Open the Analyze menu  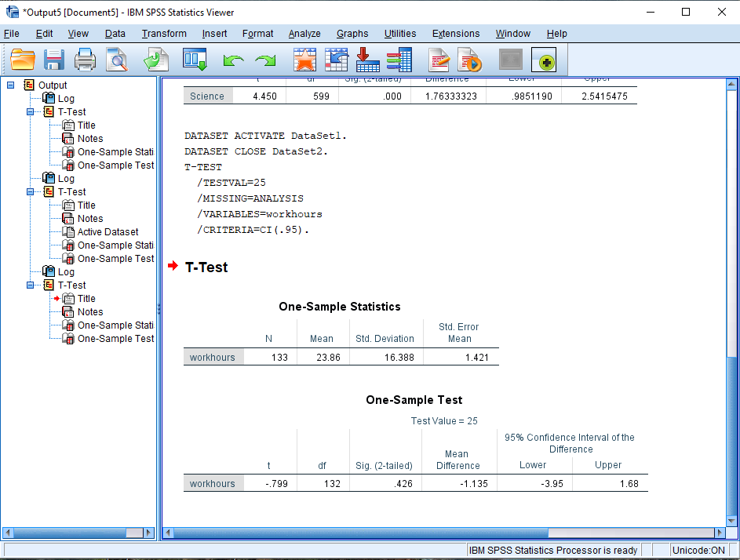click(x=304, y=34)
